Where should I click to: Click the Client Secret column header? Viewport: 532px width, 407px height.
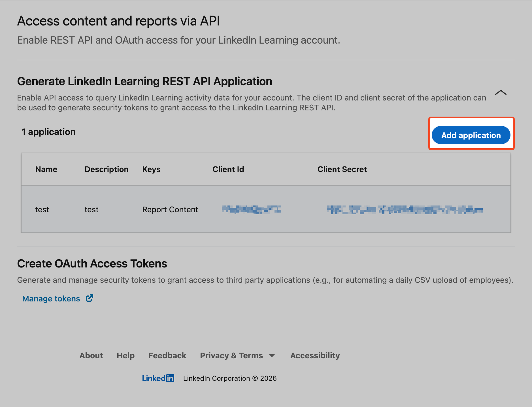(x=342, y=169)
